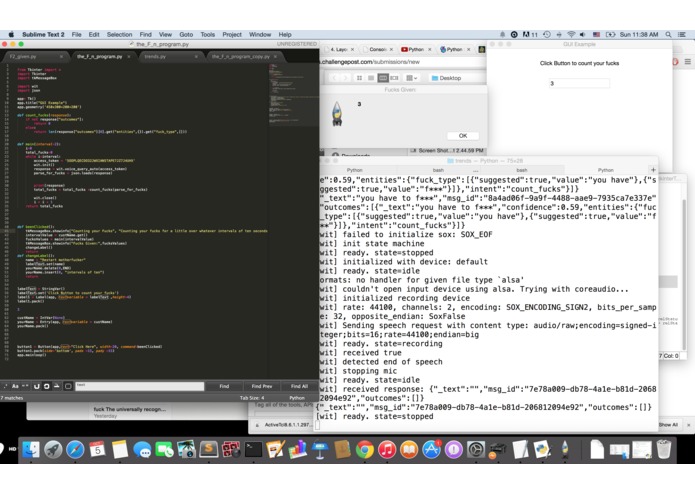Toggle highlight matches option in find bar
695x494 pixels.
coord(68,386)
